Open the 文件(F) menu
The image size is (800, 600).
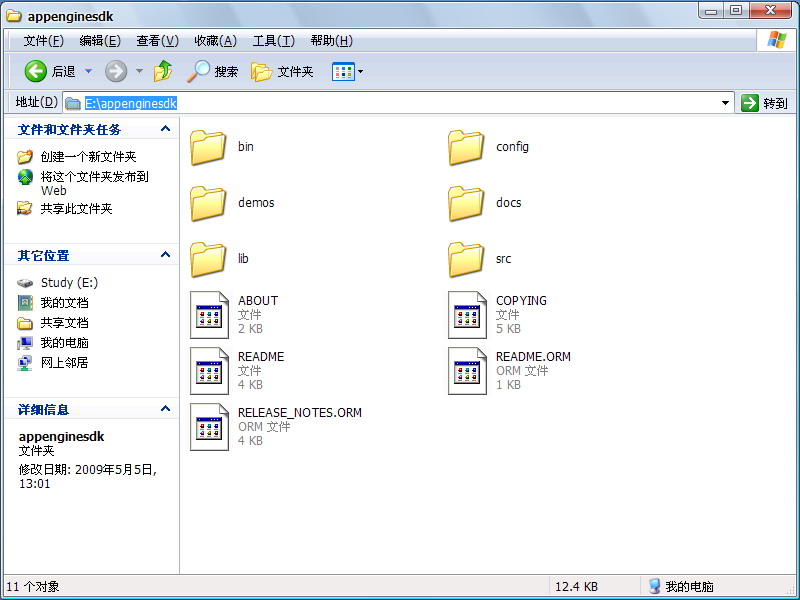44,41
